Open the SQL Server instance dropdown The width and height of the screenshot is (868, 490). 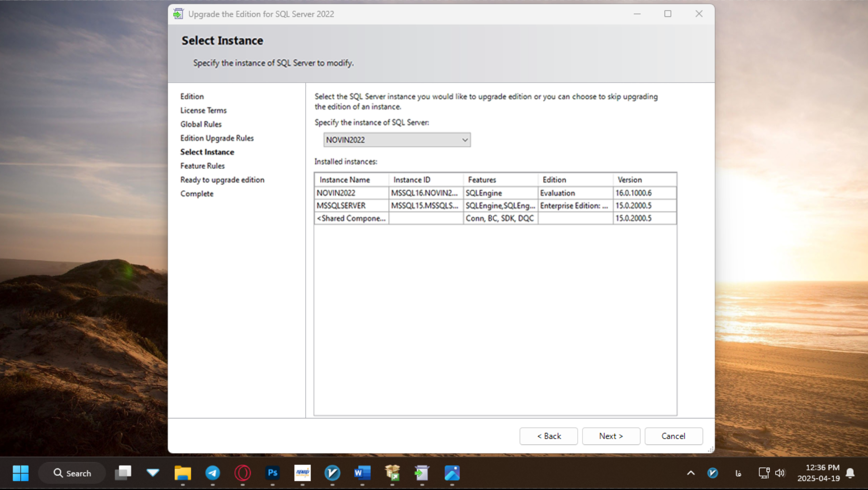(x=397, y=140)
